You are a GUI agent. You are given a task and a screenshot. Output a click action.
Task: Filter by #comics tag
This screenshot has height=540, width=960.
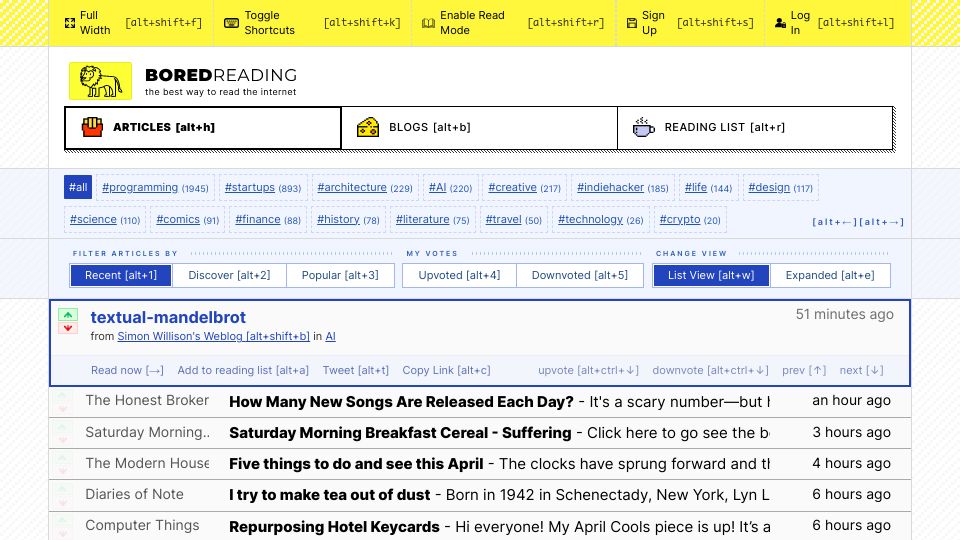tap(187, 219)
